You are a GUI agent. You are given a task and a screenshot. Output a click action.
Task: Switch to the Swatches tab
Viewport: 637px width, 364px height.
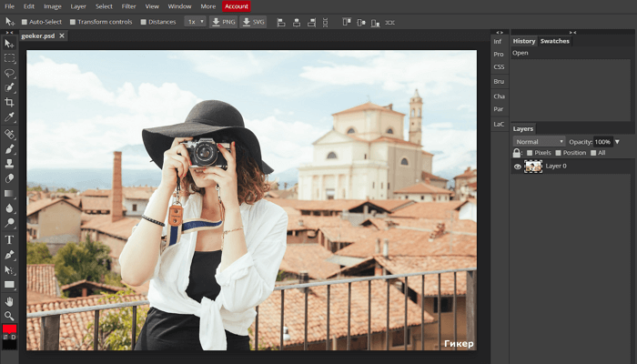tap(554, 41)
